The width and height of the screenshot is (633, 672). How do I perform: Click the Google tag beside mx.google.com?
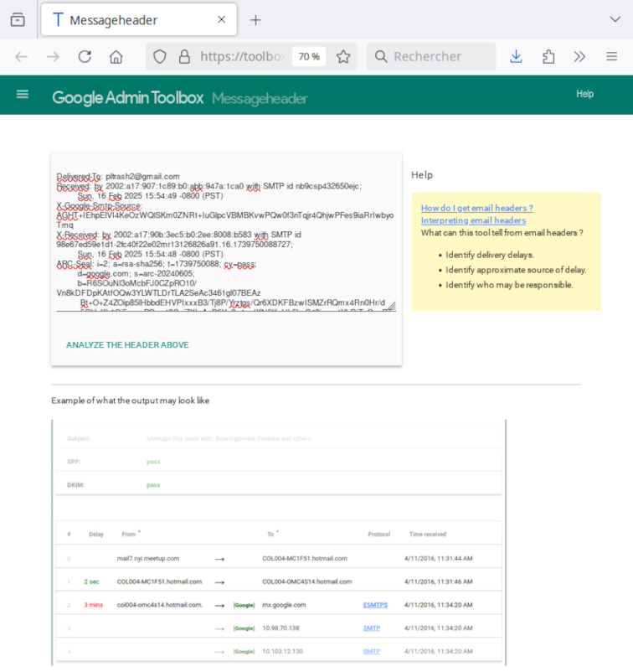point(244,605)
